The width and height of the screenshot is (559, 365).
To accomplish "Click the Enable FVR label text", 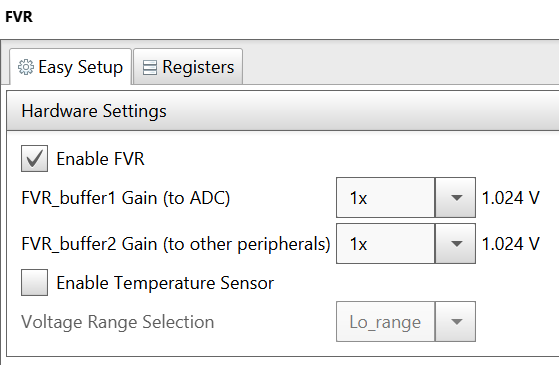I will [x=100, y=159].
